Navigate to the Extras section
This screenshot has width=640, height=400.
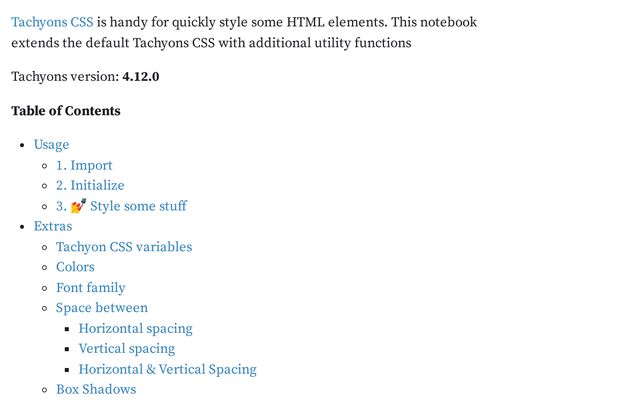[x=53, y=227]
